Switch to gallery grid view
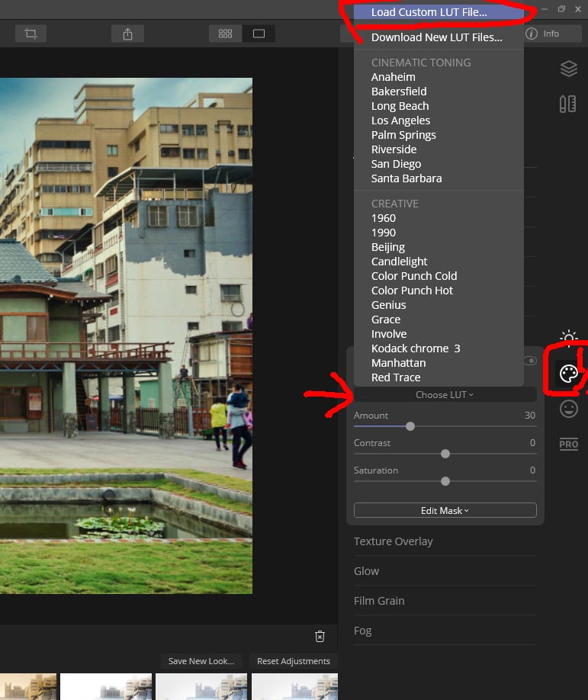The width and height of the screenshot is (588, 700). (x=225, y=34)
